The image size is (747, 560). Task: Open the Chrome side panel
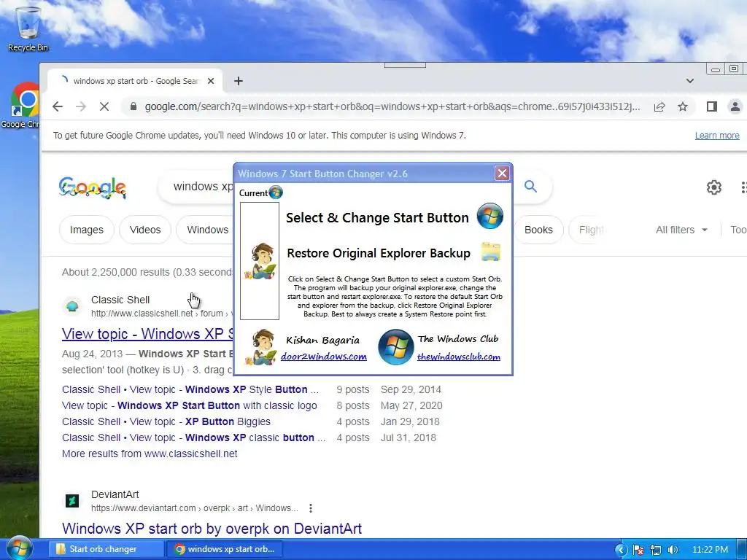pyautogui.click(x=712, y=106)
